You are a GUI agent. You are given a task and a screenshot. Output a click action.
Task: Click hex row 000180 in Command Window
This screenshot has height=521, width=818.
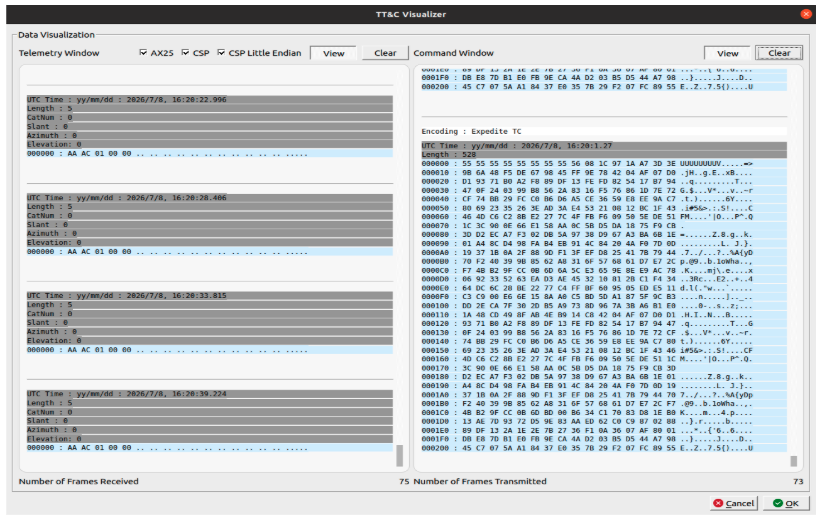pyautogui.click(x=604, y=377)
